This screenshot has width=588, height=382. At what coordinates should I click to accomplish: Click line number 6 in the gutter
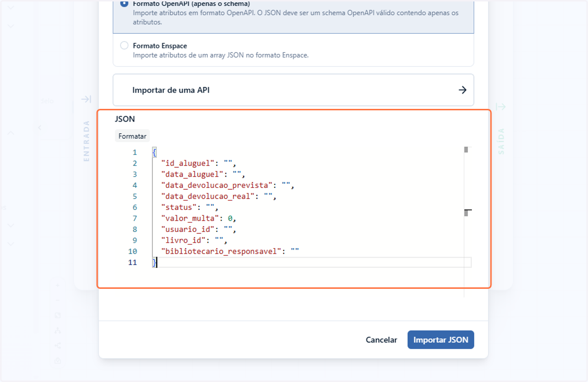coord(135,207)
